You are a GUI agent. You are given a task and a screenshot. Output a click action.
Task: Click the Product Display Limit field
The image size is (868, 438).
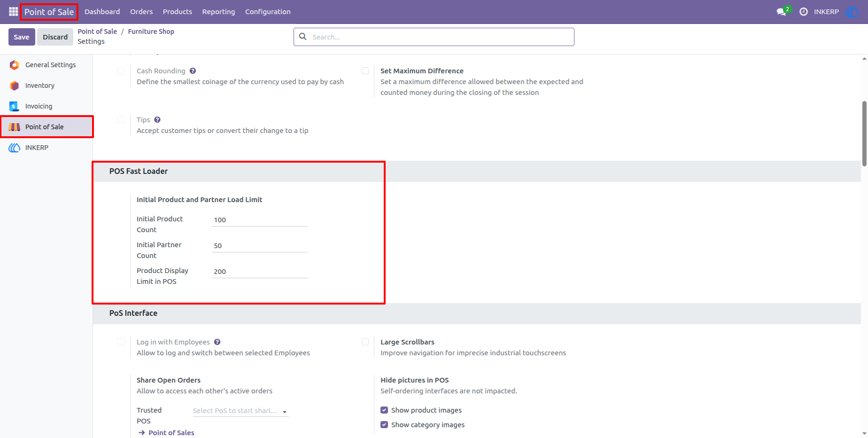coord(260,272)
